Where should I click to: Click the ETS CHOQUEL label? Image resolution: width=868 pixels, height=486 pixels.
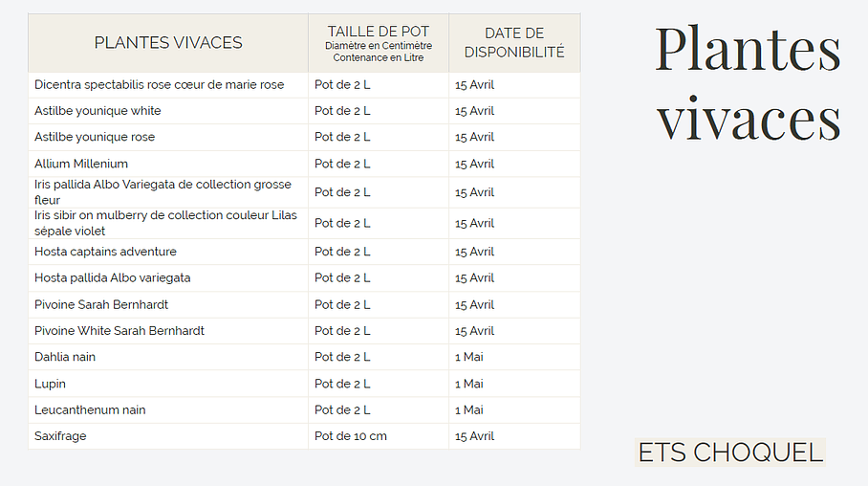tap(730, 453)
